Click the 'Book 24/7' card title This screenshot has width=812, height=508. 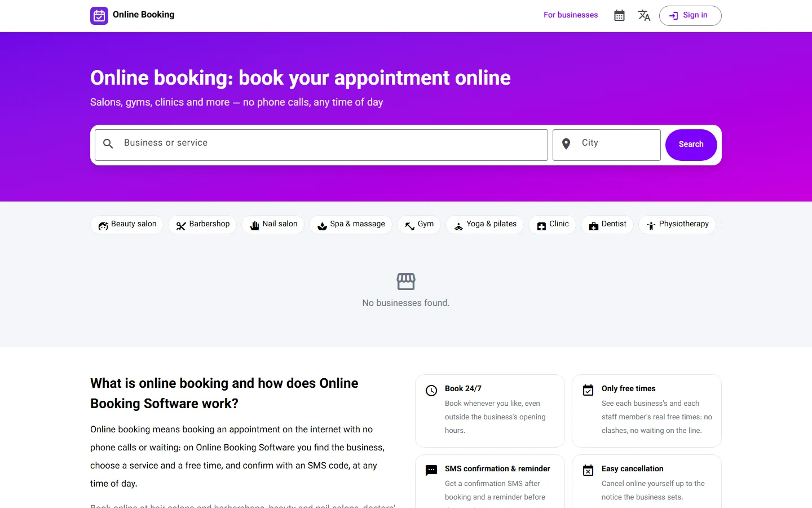click(463, 389)
